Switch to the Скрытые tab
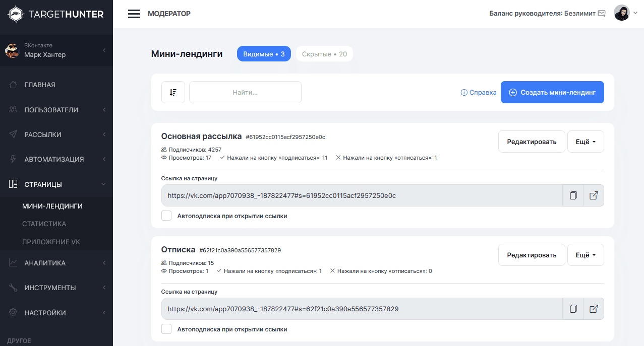This screenshot has height=346, width=644. (324, 54)
